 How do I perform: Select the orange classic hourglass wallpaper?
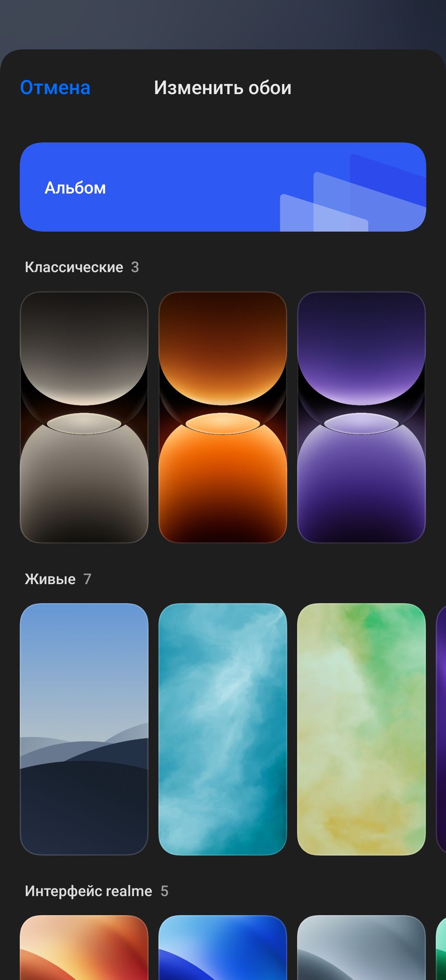pos(223,417)
